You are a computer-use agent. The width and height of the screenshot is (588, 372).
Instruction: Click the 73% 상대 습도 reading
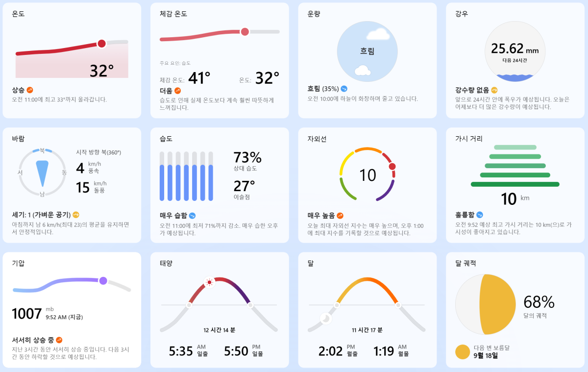point(247,158)
